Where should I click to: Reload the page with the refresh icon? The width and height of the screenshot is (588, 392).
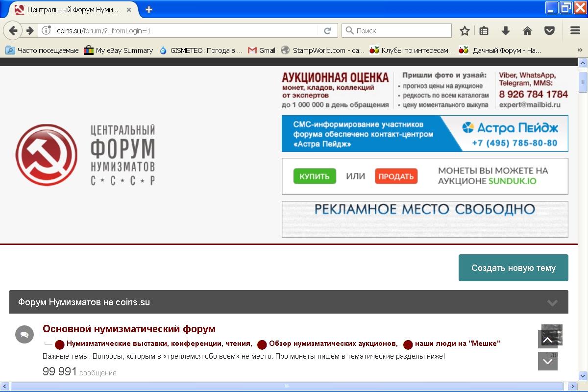[327, 30]
